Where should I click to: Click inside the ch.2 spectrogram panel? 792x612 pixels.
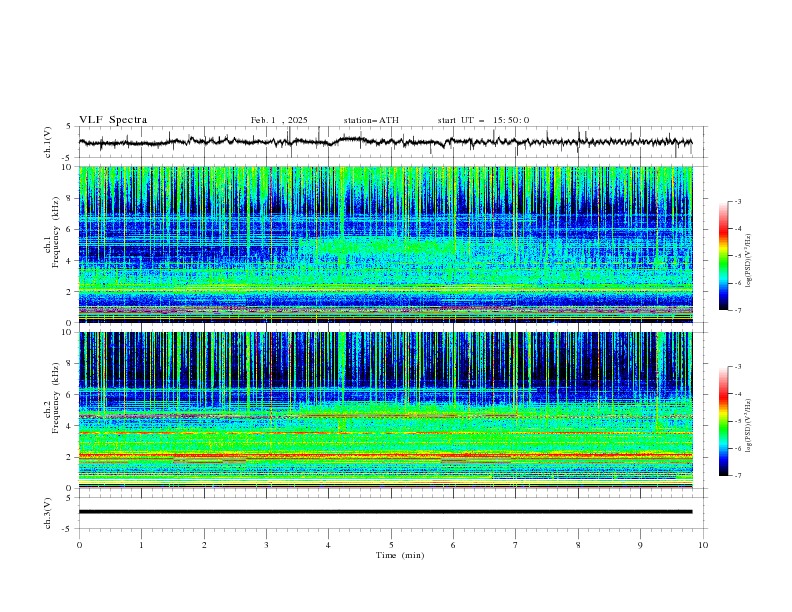coord(386,410)
